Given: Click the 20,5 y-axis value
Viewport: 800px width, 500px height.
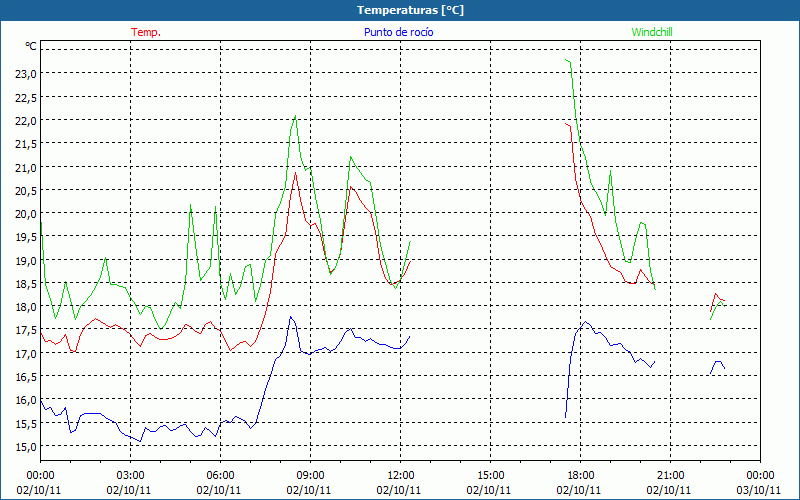Looking at the screenshot, I should 26,191.
